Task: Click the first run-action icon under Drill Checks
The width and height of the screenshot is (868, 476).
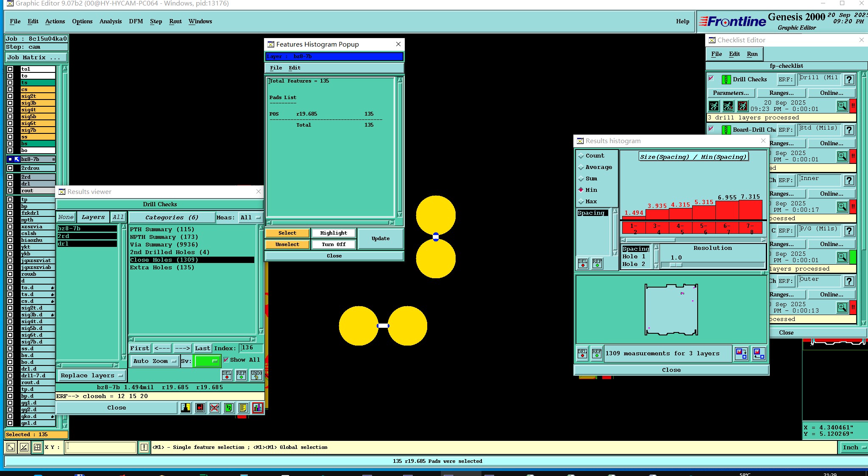Action: 714,106
